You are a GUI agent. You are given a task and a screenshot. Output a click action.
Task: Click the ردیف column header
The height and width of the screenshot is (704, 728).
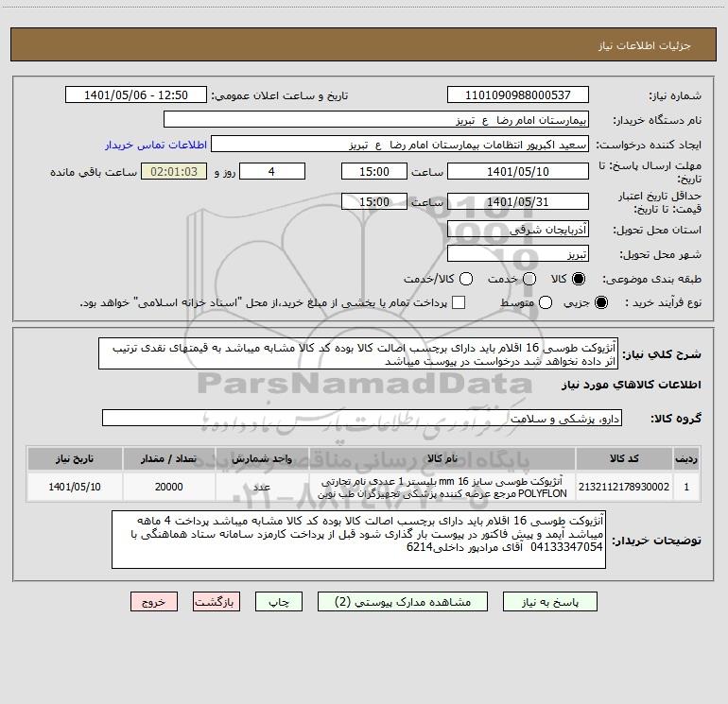coord(686,458)
